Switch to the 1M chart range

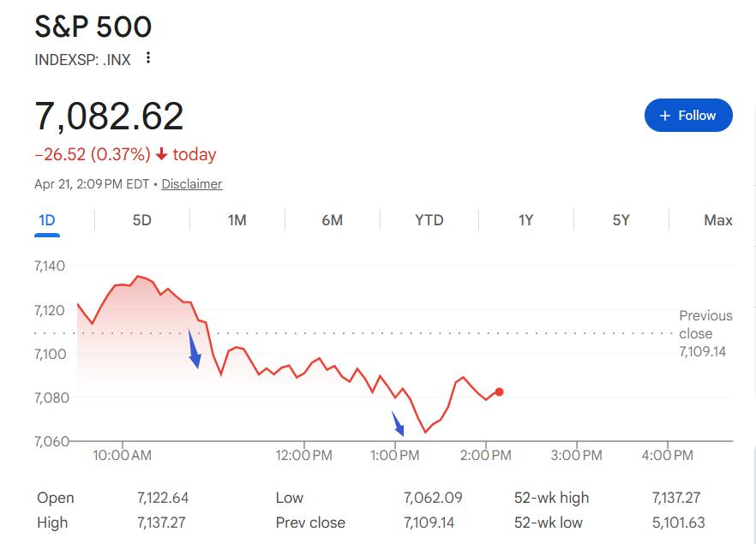(x=237, y=220)
